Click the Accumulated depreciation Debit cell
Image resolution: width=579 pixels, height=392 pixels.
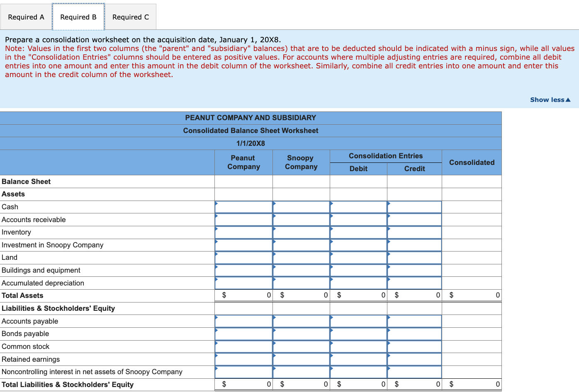point(358,283)
